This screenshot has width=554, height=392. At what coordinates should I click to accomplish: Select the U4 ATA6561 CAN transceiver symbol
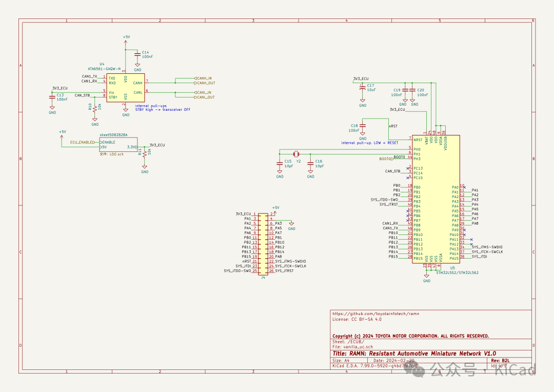pyautogui.click(x=126, y=88)
